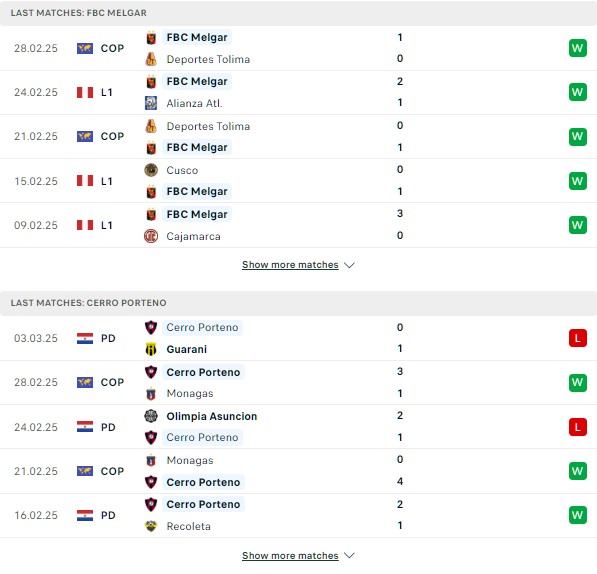Click the Recoleta team crest
Screen dimensions: 597x574
pyautogui.click(x=151, y=526)
